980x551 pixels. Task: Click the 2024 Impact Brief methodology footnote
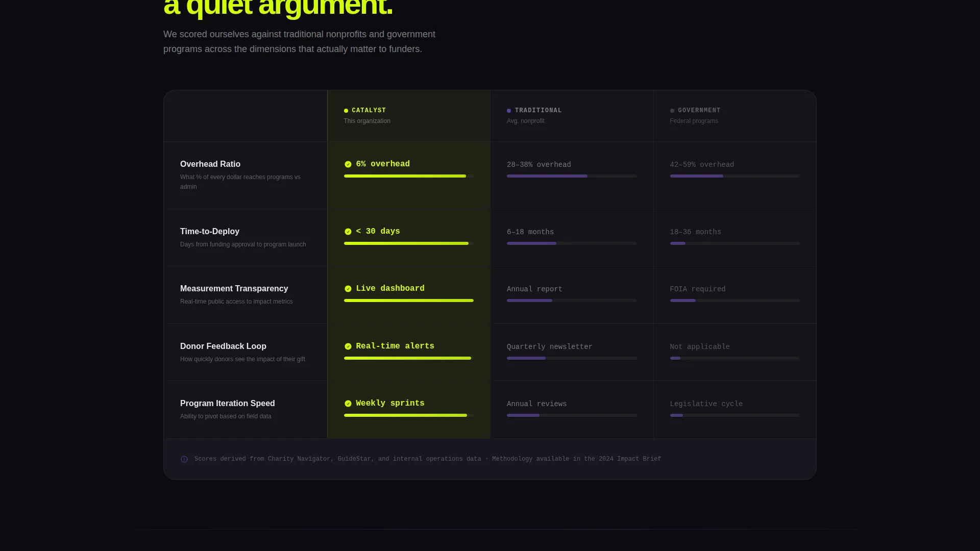[428, 459]
